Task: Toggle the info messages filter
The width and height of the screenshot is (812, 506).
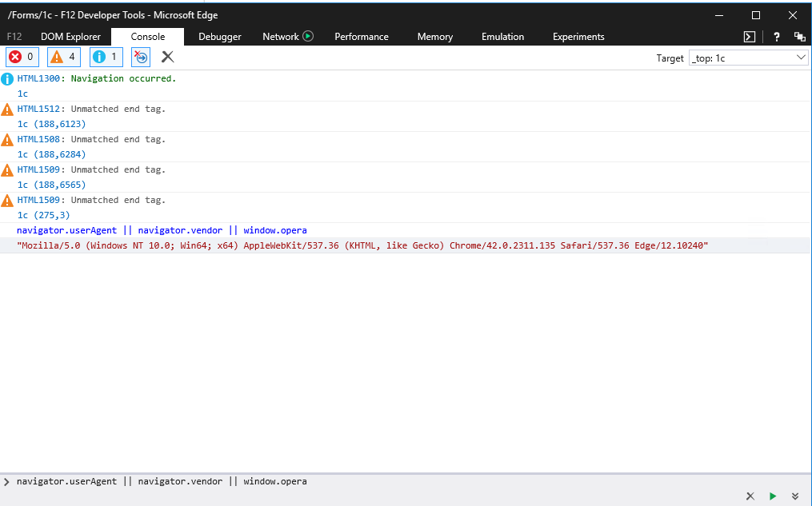Action: click(106, 57)
